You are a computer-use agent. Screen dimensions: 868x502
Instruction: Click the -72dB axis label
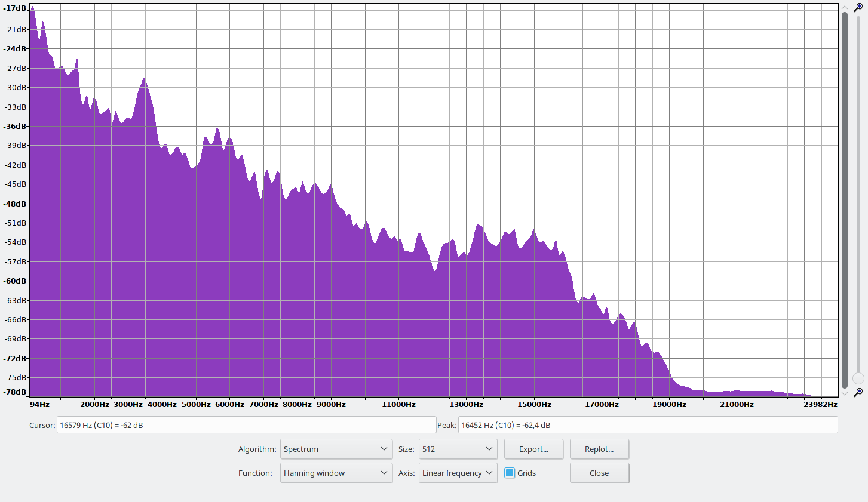point(15,358)
